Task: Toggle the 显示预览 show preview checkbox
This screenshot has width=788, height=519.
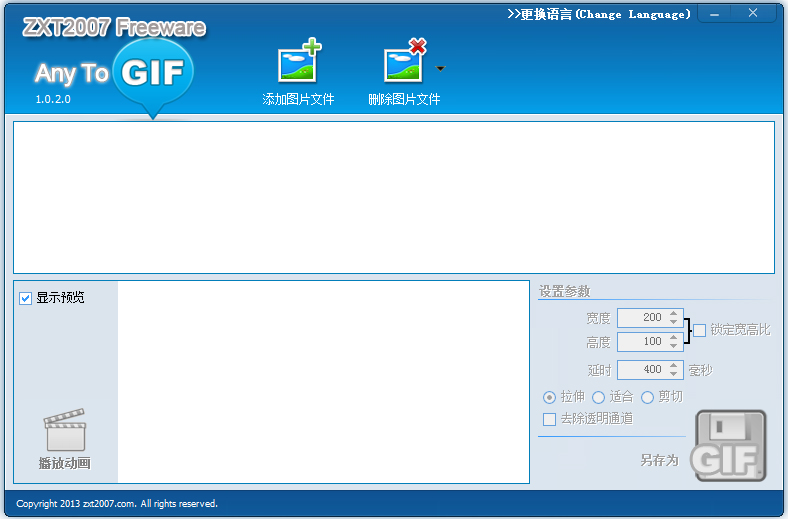Action: 26,298
